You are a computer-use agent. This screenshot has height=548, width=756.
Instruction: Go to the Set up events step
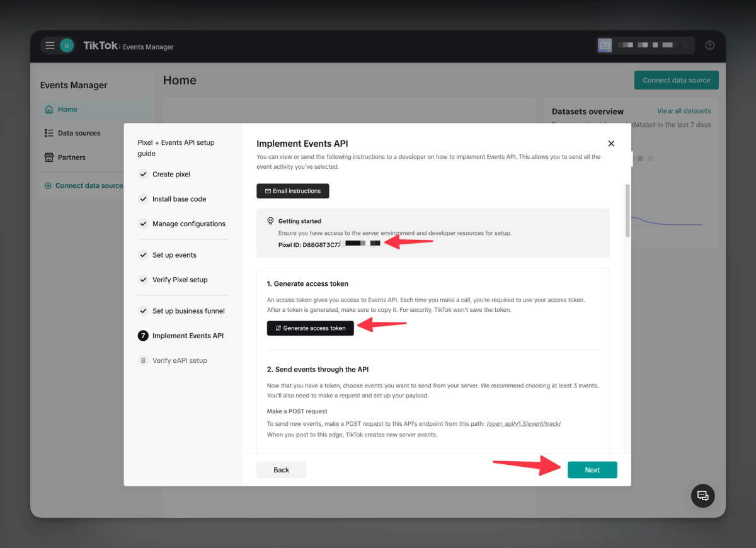(175, 255)
